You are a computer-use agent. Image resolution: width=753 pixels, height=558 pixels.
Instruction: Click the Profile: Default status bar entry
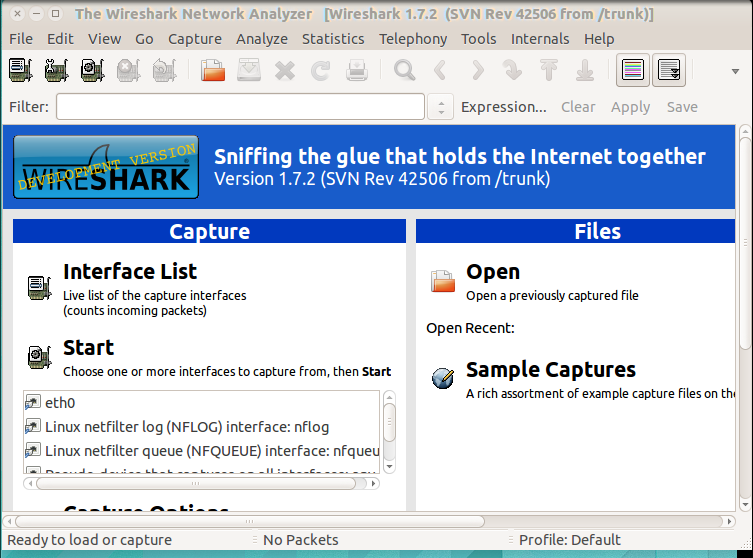pos(570,540)
